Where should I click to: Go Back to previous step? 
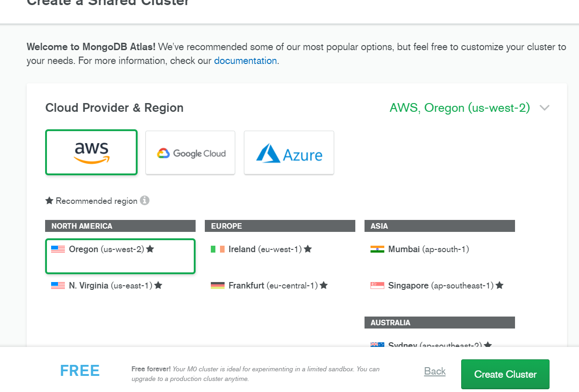point(435,371)
